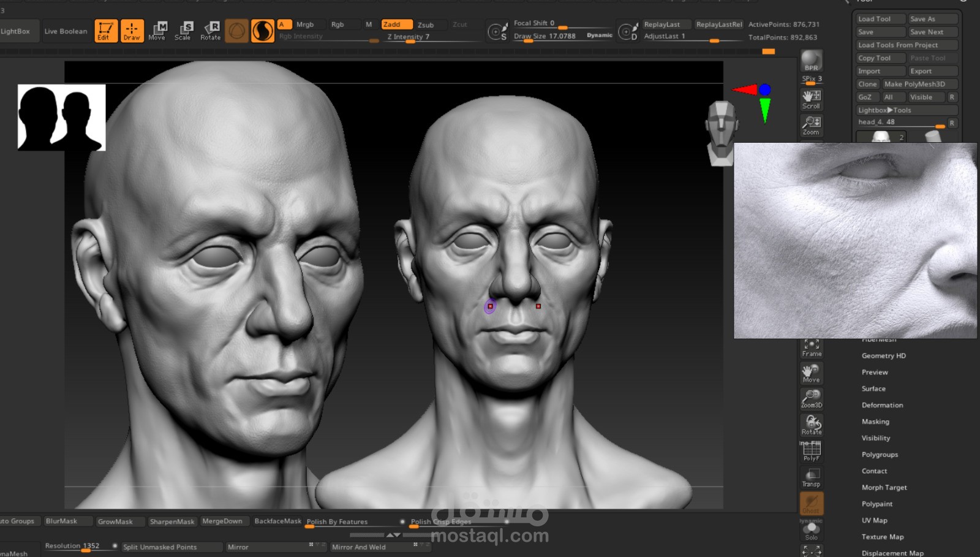
Task: Click the silhouette reference thumbnail
Action: [x=61, y=118]
